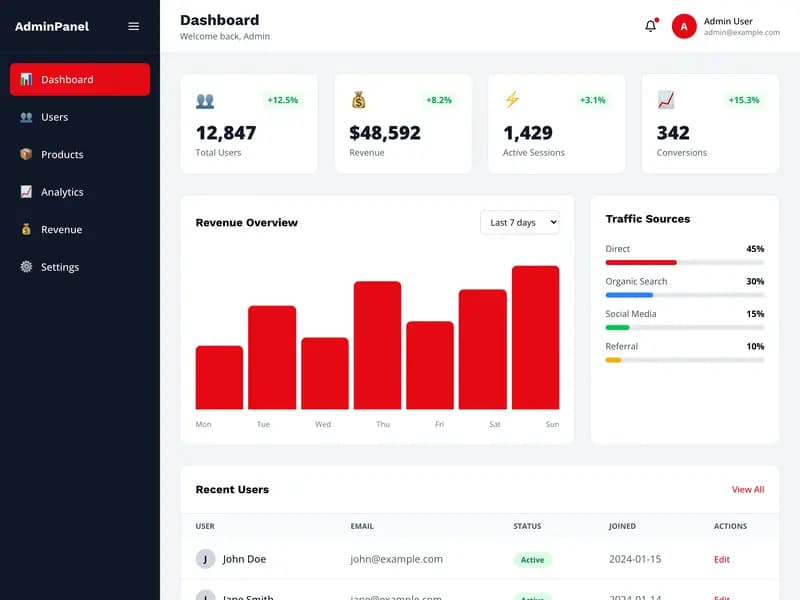The image size is (800, 600).
Task: Open the Last 7 days dropdown
Action: point(519,223)
